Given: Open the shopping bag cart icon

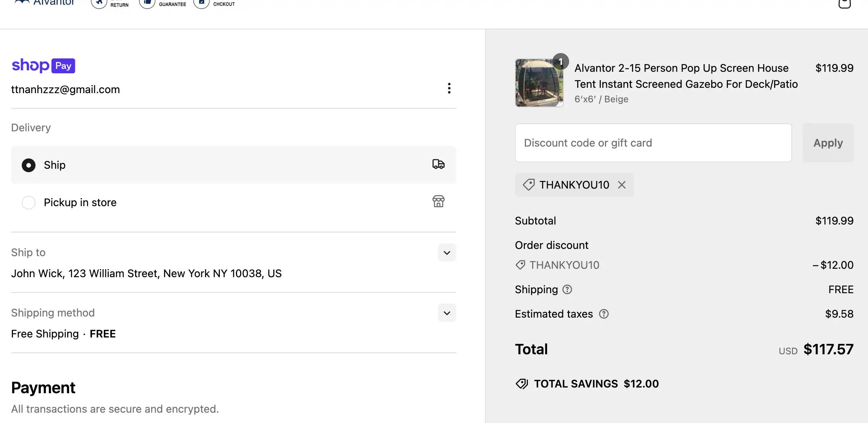Looking at the screenshot, I should 844,4.
